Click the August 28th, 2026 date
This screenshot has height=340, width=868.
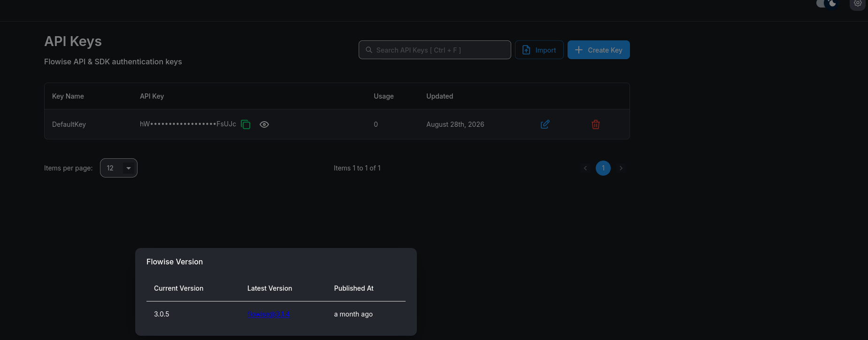pyautogui.click(x=455, y=124)
